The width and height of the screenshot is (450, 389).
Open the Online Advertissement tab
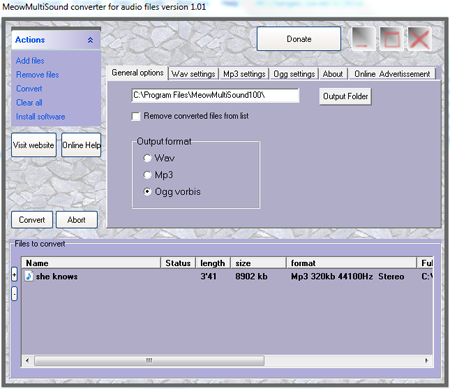[392, 74]
